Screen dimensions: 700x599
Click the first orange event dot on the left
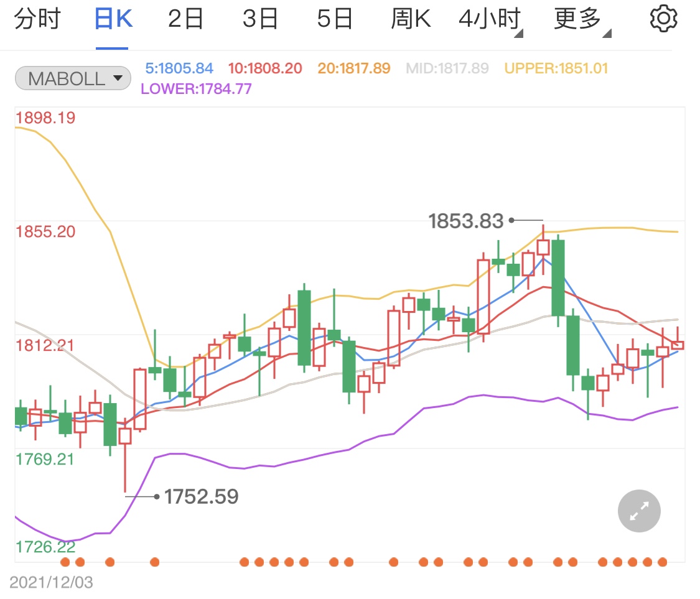[65, 562]
